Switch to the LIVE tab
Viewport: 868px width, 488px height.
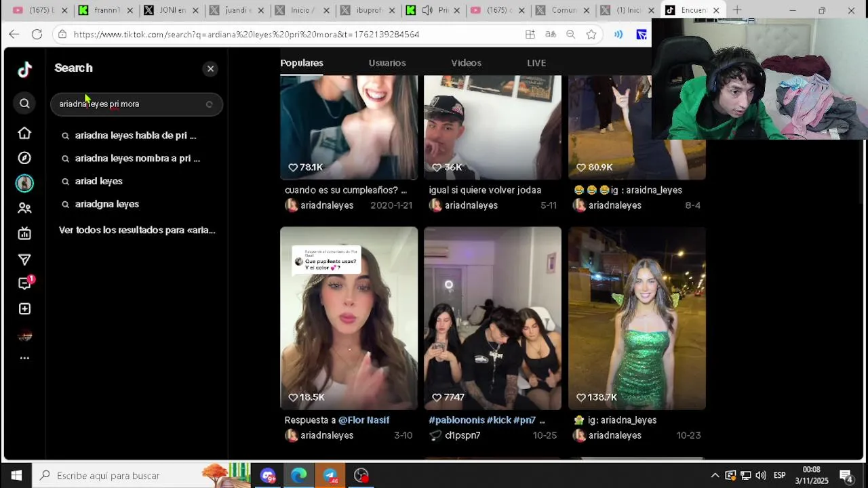(x=536, y=63)
